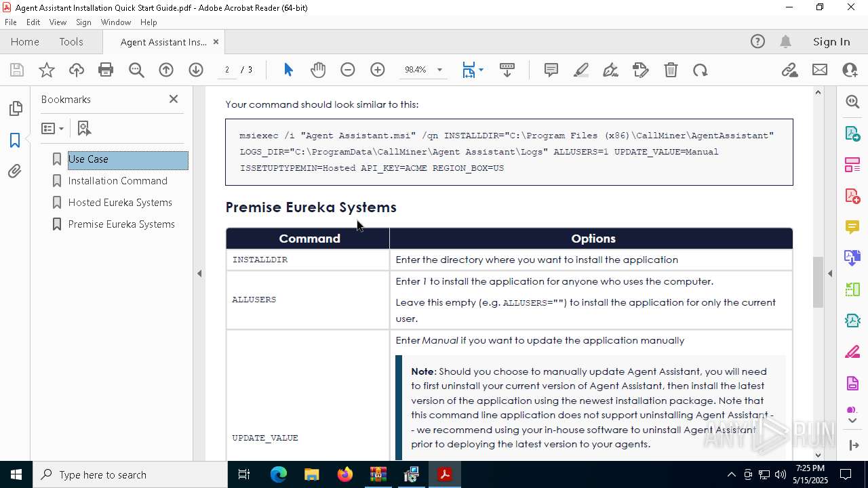The width and height of the screenshot is (868, 488).
Task: Open the Sign menu
Action: 84,22
